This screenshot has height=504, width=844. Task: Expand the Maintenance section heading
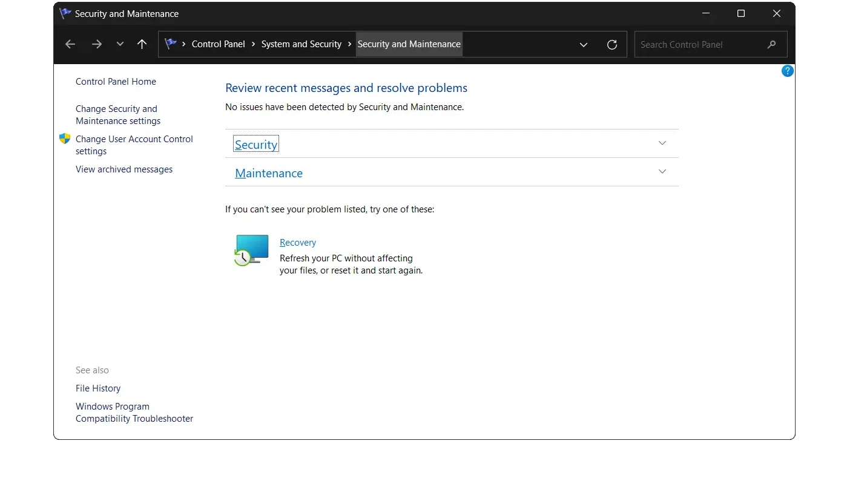tap(269, 173)
